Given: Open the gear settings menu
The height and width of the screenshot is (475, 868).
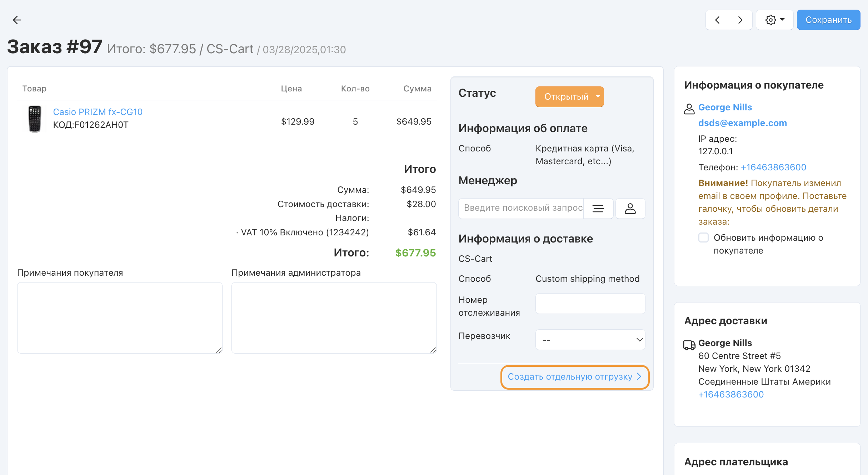Looking at the screenshot, I should [x=774, y=20].
